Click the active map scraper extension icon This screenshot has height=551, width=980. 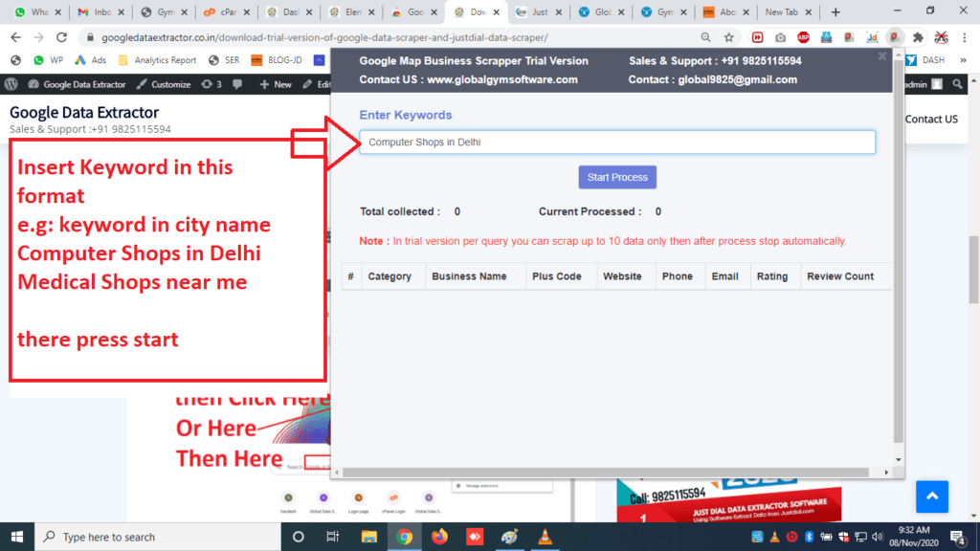click(x=895, y=37)
